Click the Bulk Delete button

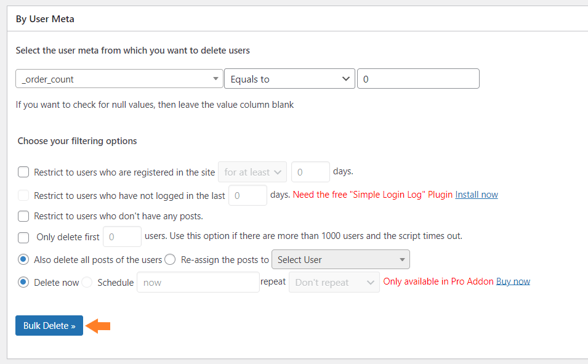pos(49,325)
